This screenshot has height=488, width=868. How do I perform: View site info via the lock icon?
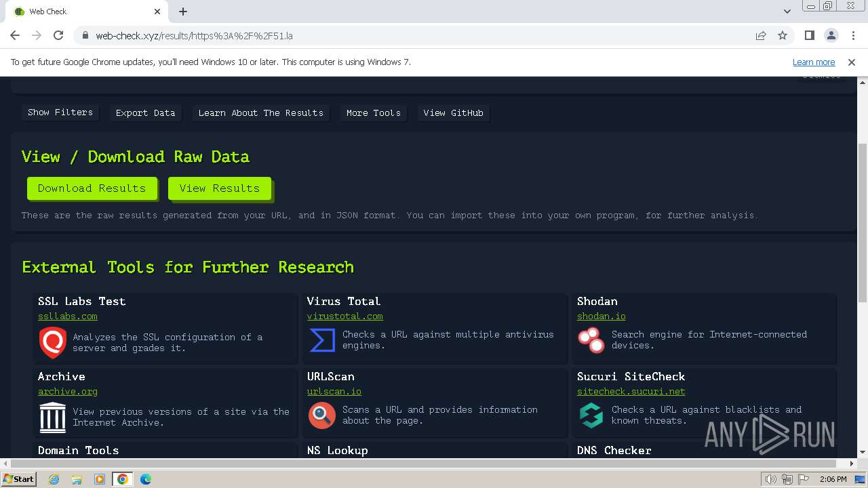(x=85, y=35)
